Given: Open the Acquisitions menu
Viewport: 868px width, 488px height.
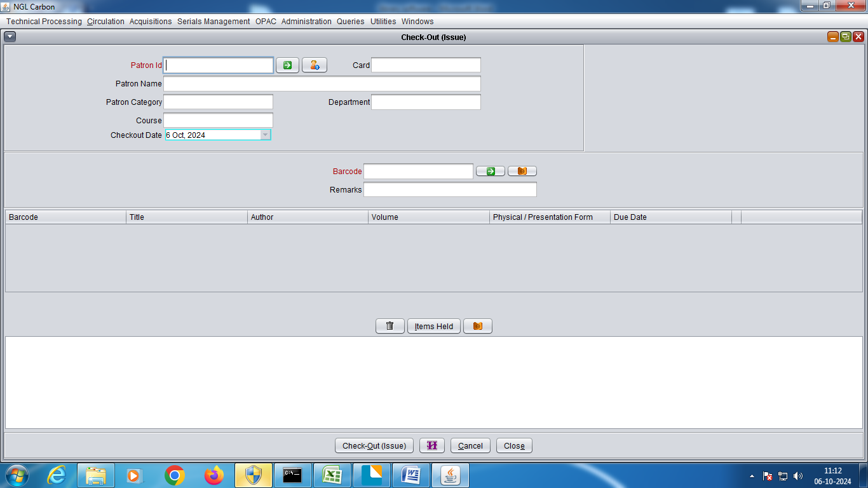Looking at the screenshot, I should (151, 22).
